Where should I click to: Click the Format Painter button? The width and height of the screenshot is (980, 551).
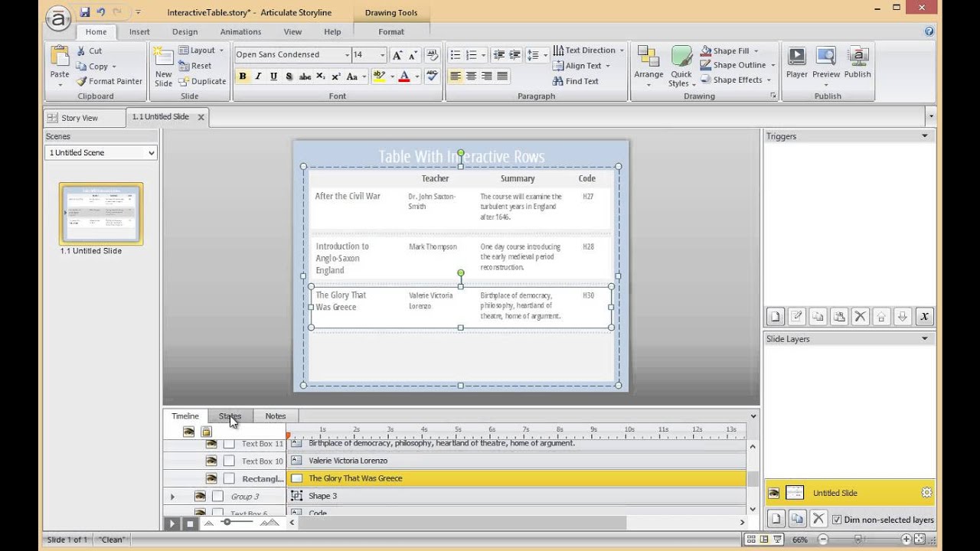click(109, 81)
